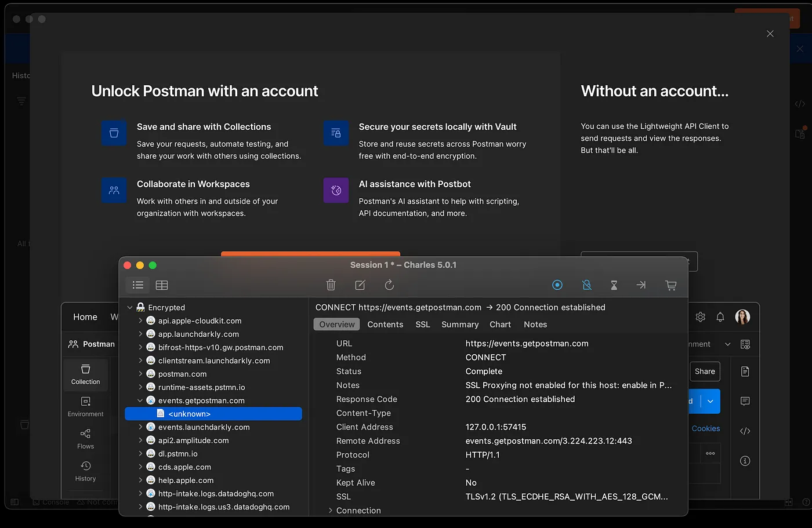This screenshot has width=812, height=528.
Task: Open the shopping cart icon in Charles toolbar
Action: (x=671, y=285)
